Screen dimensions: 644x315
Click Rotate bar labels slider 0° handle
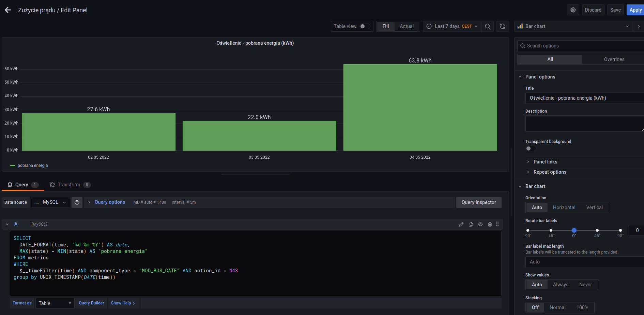[x=574, y=230]
